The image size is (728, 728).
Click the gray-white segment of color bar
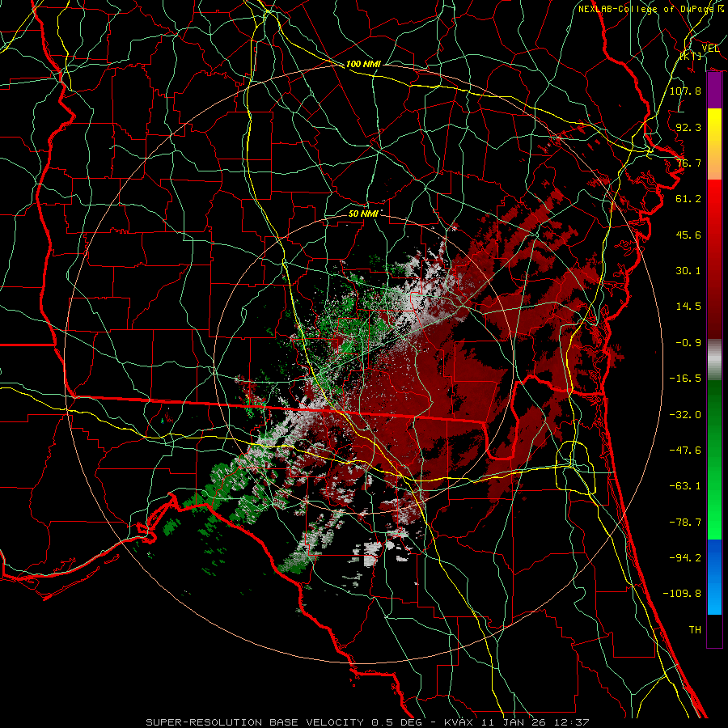(714, 360)
